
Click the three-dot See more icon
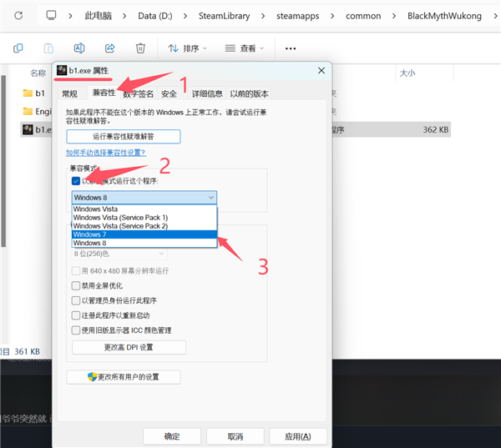click(x=291, y=48)
